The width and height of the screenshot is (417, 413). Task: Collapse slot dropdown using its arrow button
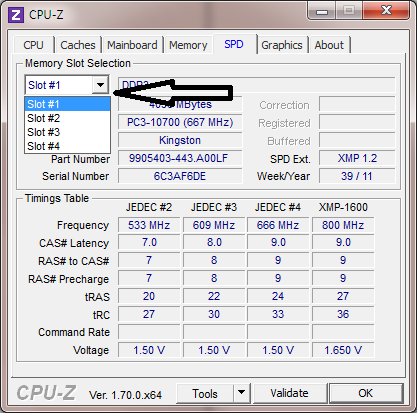[x=100, y=85]
